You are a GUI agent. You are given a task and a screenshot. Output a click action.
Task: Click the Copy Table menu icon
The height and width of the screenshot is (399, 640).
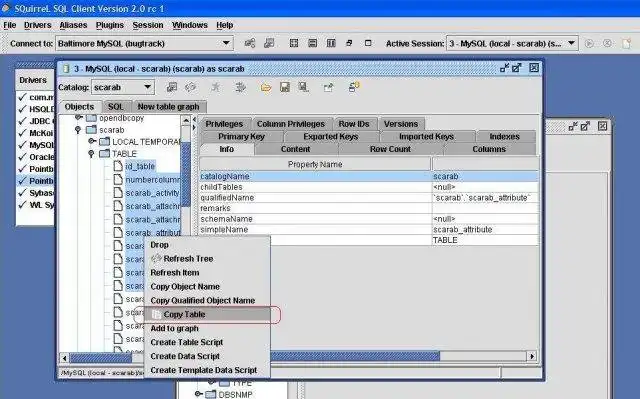tap(156, 315)
